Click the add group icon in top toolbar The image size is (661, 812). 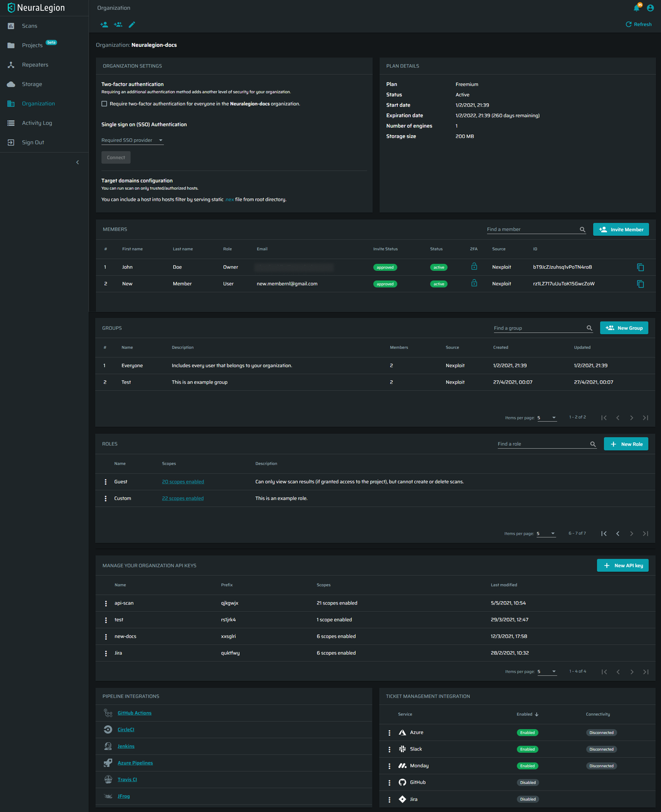click(118, 25)
